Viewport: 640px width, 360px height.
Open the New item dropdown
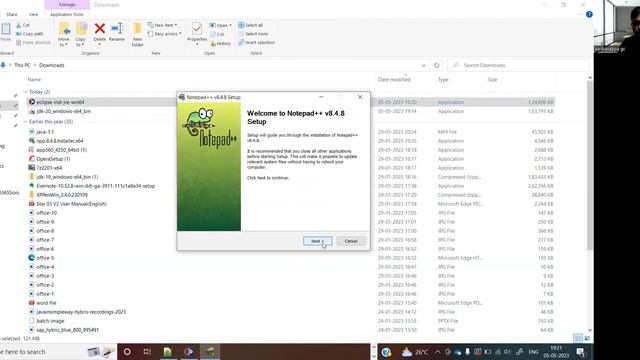tap(162, 25)
